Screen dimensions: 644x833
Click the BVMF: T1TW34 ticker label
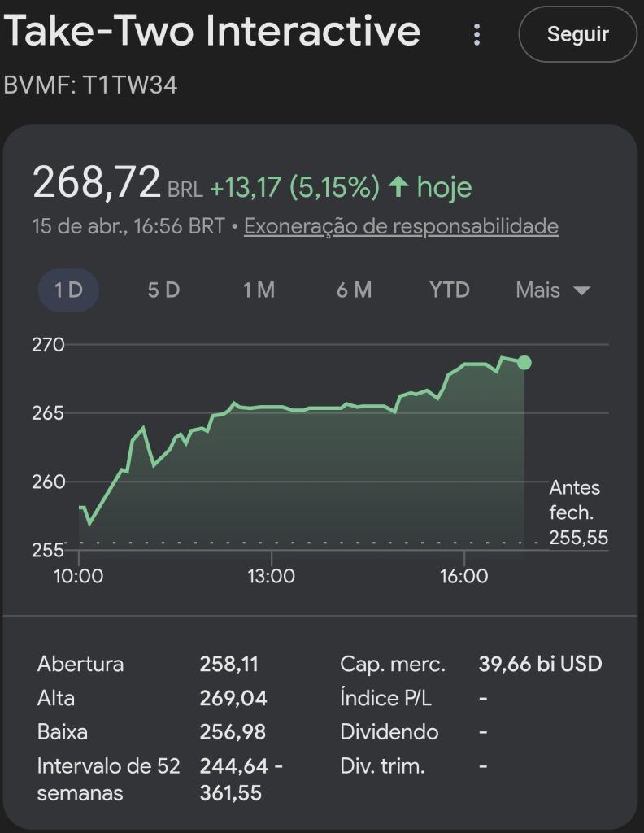(90, 85)
